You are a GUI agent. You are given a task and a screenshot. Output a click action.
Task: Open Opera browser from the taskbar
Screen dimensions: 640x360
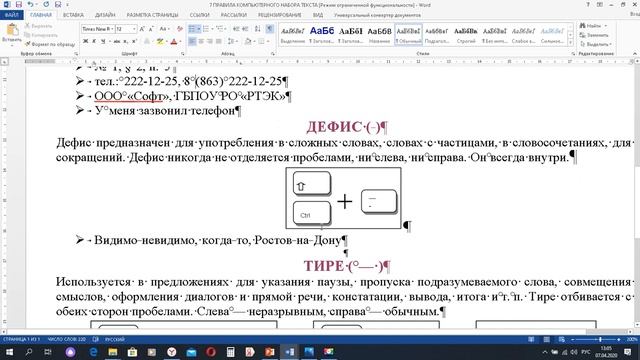coord(211,352)
